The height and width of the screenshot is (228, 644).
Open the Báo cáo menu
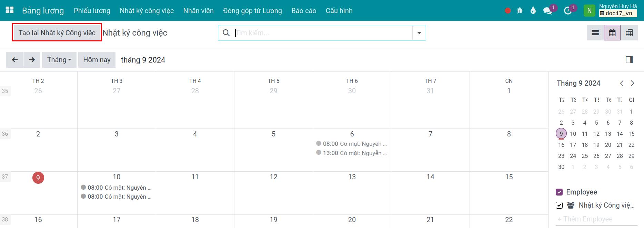304,11
